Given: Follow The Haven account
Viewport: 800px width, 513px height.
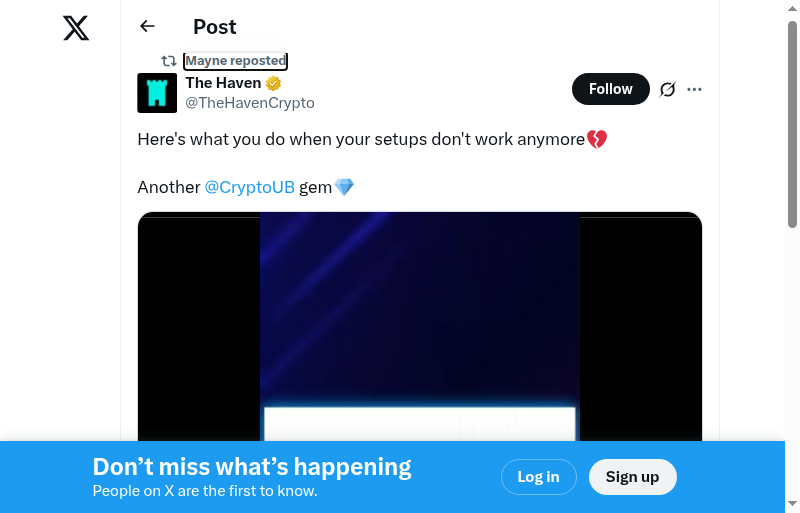Looking at the screenshot, I should (x=610, y=89).
